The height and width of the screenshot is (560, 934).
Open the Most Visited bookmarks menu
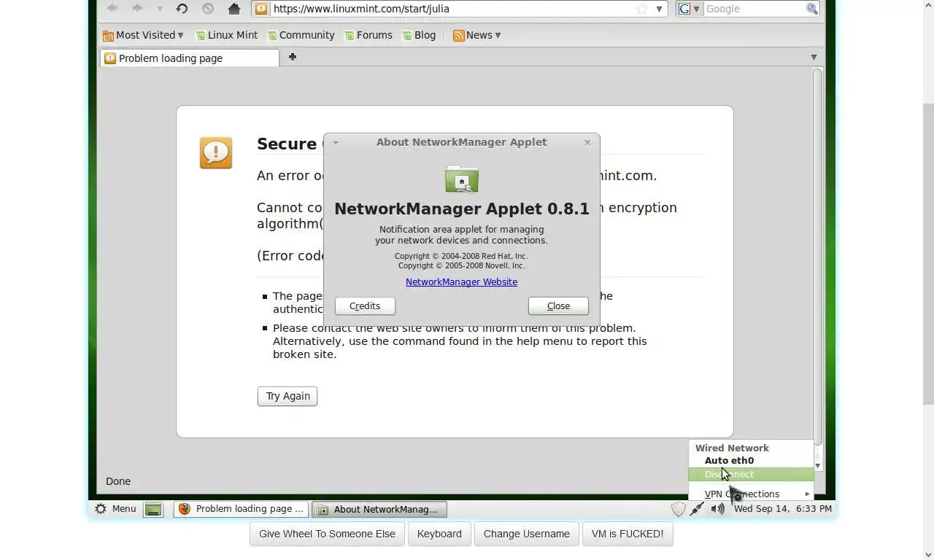click(144, 35)
